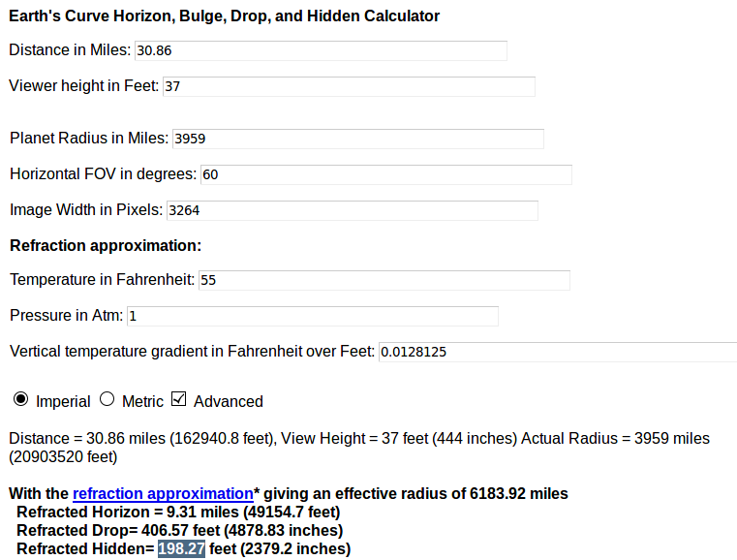Select the Imperial radio button
The width and height of the screenshot is (737, 560).
(21, 399)
